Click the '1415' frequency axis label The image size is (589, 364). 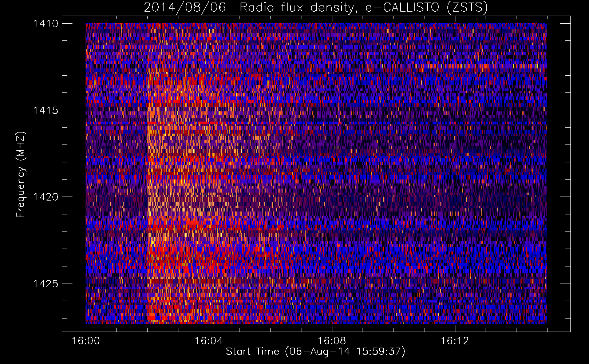point(46,110)
